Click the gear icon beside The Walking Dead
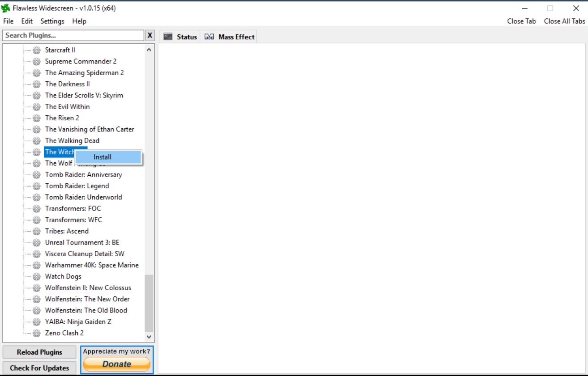Image resolution: width=588 pixels, height=376 pixels. 37,140
